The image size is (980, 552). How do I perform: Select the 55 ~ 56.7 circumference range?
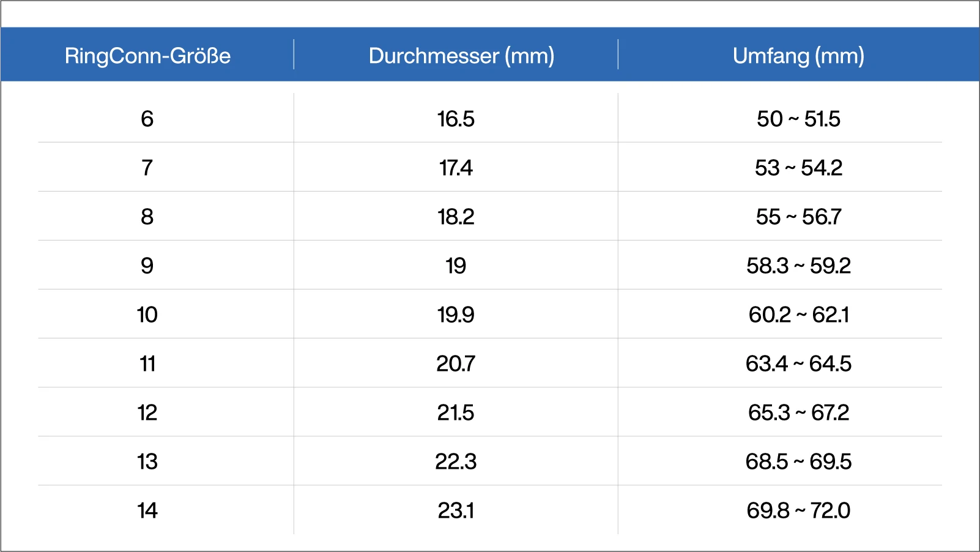pos(798,217)
